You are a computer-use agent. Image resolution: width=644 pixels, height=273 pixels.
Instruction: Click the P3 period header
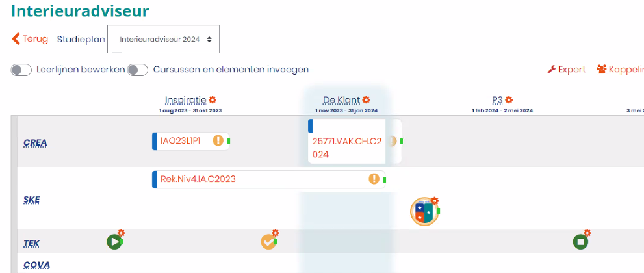point(497,100)
